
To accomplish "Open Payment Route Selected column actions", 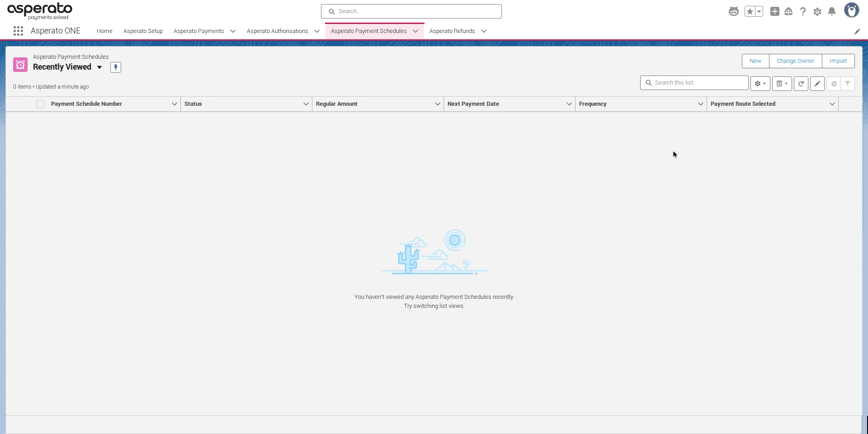I will click(x=832, y=104).
